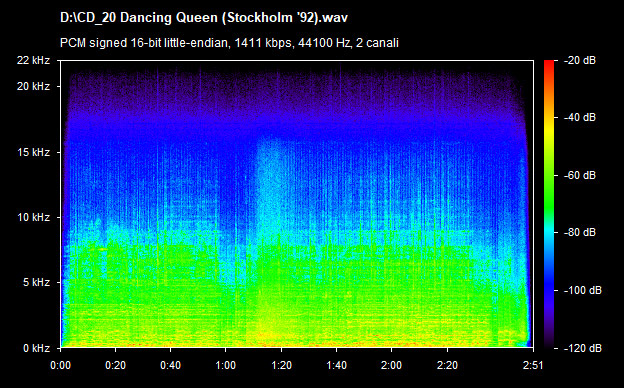624x388 pixels.
Task: Select the 0:20 time axis marker
Action: pos(115,365)
